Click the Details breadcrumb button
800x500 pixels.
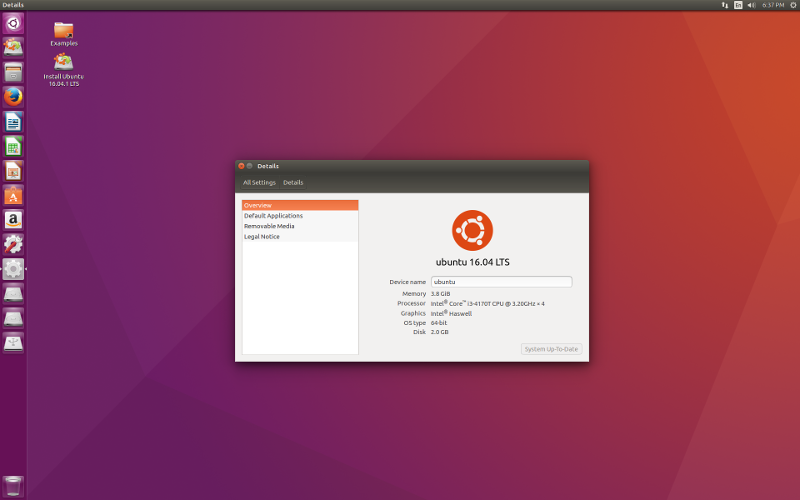[293, 183]
